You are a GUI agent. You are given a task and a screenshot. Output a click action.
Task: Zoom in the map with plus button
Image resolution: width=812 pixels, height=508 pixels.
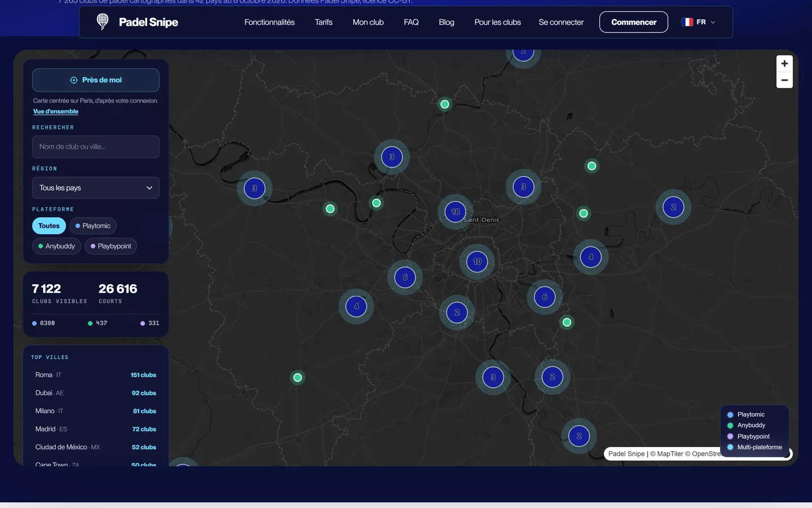coord(784,63)
